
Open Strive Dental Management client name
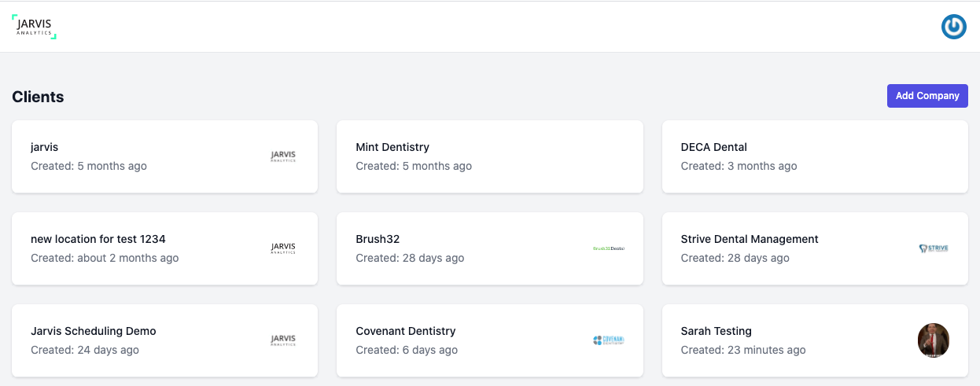pyautogui.click(x=750, y=239)
